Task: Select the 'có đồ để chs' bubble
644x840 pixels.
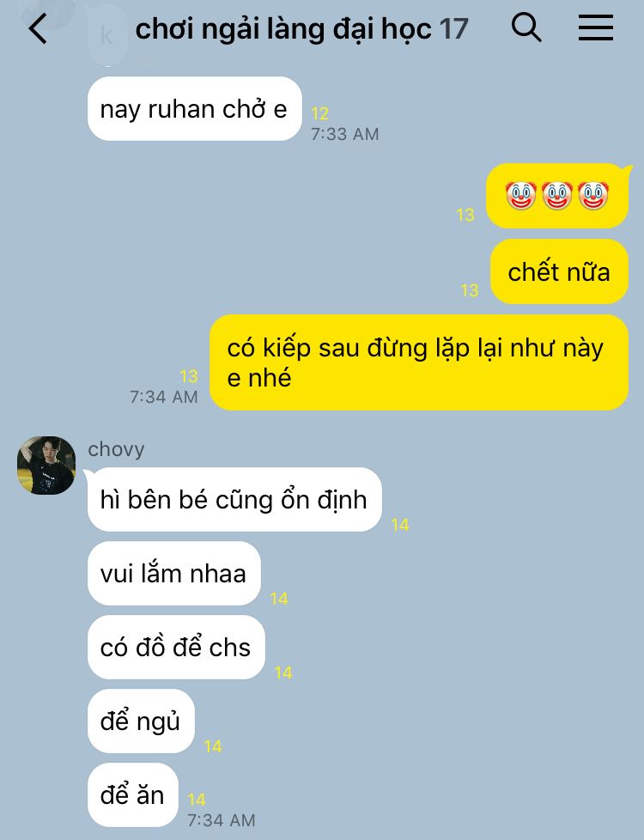Action: tap(176, 647)
